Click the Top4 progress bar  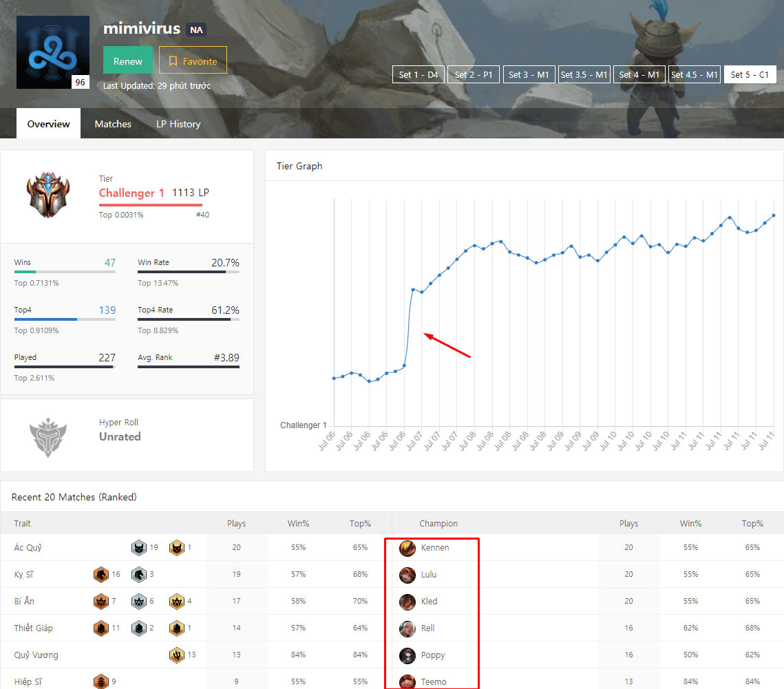65,319
